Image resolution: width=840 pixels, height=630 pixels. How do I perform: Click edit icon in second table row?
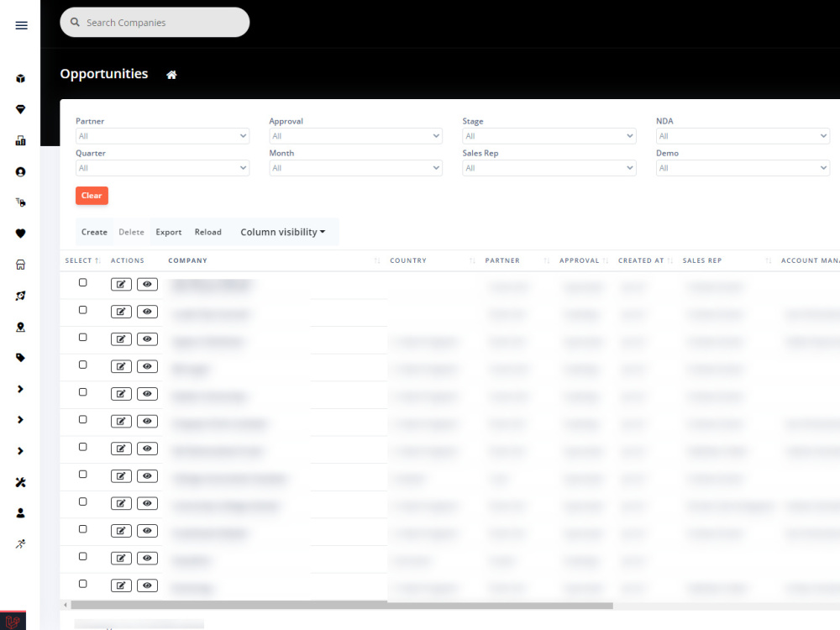[121, 312]
